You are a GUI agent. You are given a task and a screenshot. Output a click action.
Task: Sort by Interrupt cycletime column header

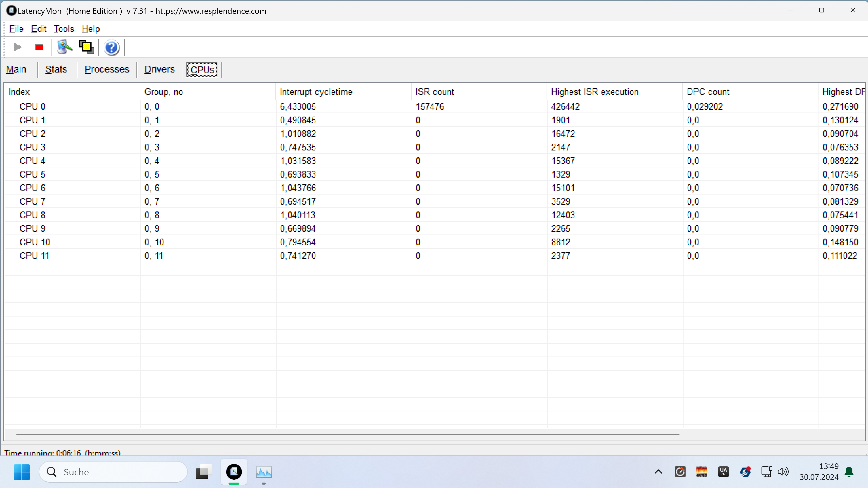[x=316, y=91]
